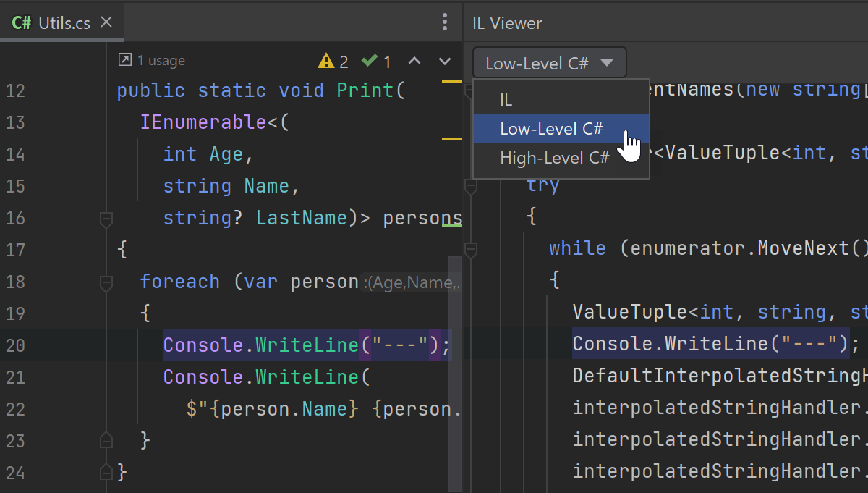This screenshot has width=868, height=493.
Task: Select High-Level C# from the list
Action: pos(554,158)
